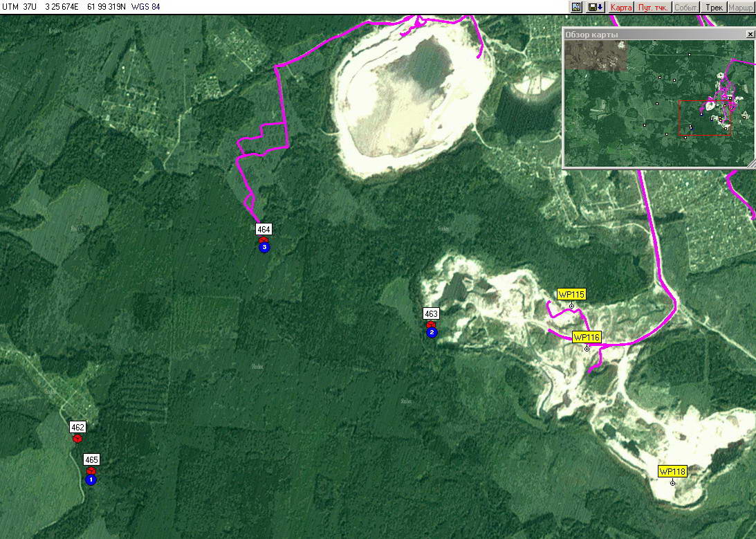Open the Пут. тчк. waypoints button
756x539 pixels.
652,7
